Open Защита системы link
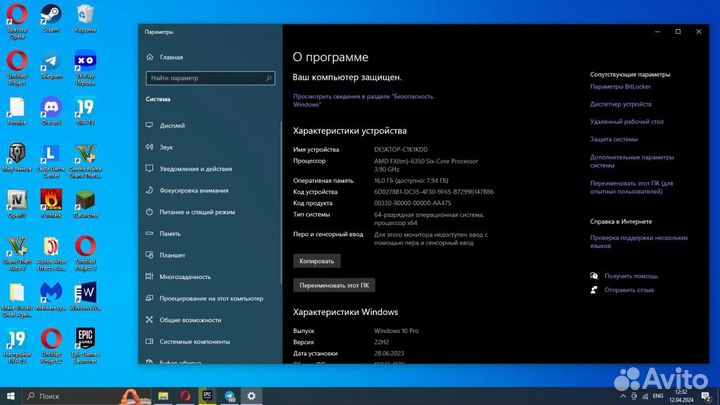Screen dimensions: 720x405 (613, 139)
